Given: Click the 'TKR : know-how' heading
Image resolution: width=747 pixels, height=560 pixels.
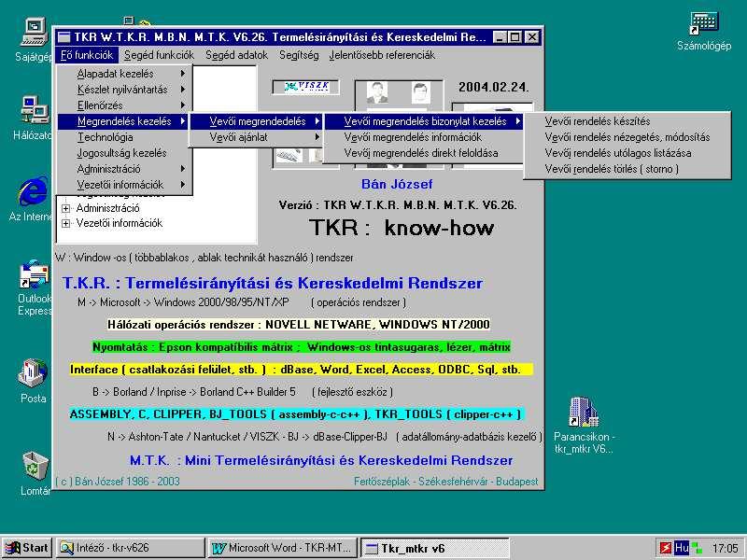Looking at the screenshot, I should [402, 228].
